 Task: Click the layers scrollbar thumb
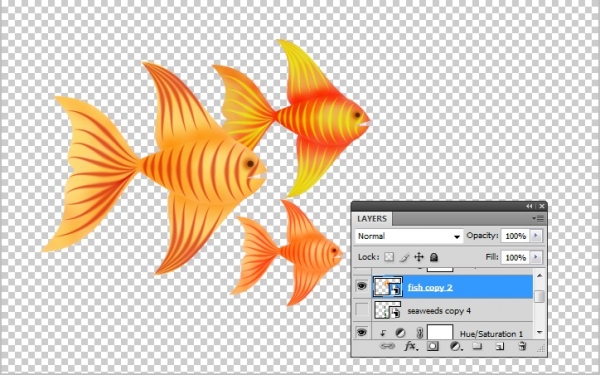pos(539,297)
